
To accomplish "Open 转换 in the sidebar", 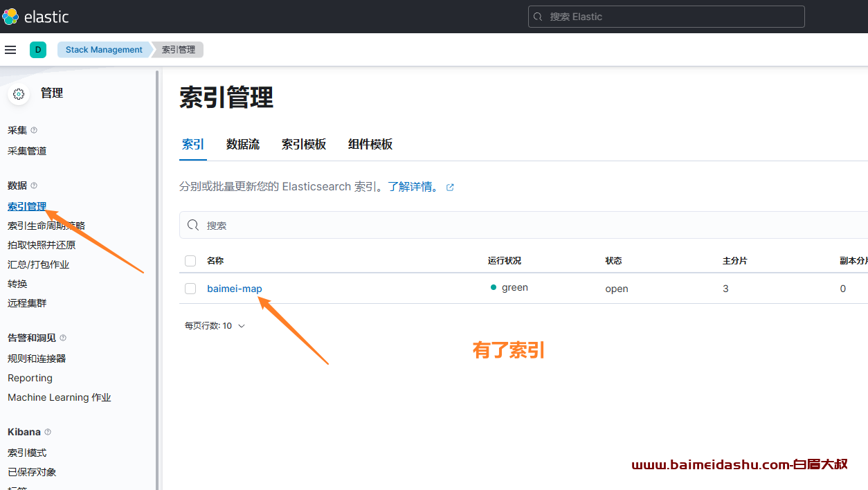I will pyautogui.click(x=17, y=284).
